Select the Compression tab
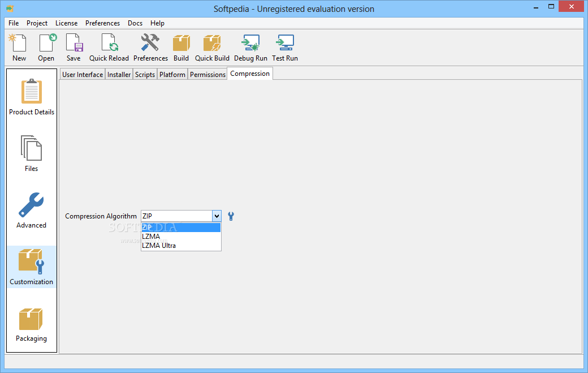This screenshot has width=588, height=373. [250, 74]
